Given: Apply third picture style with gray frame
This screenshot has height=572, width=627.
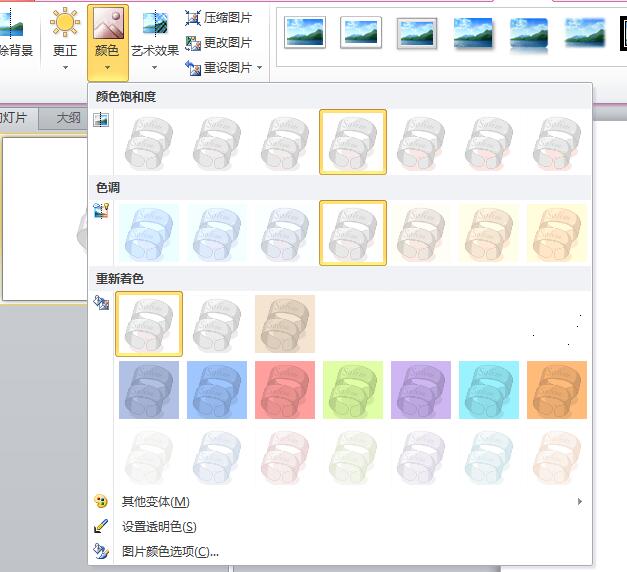Looking at the screenshot, I should coord(417,34).
